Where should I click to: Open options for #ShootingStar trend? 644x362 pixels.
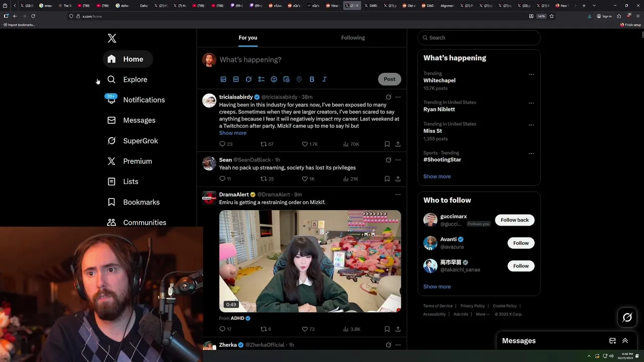pyautogui.click(x=531, y=154)
